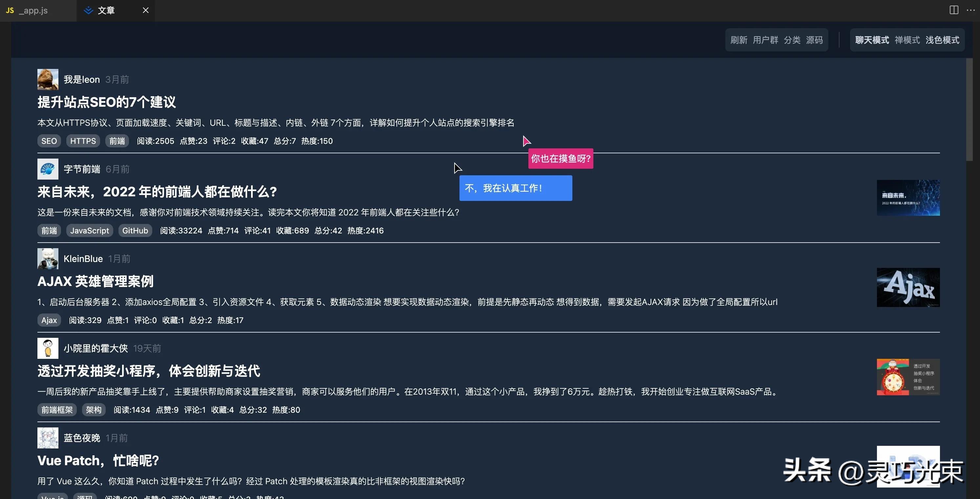Click the JS file icon on _app.js tab
The height and width of the screenshot is (499, 980).
point(10,10)
